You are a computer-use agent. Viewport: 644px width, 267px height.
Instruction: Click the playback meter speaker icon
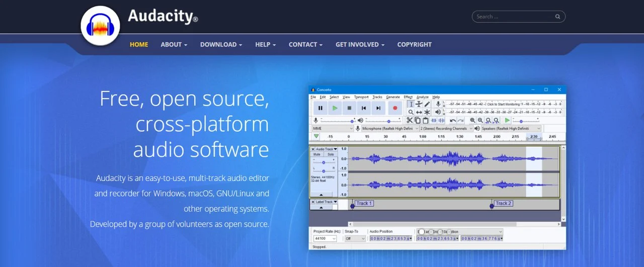438,112
